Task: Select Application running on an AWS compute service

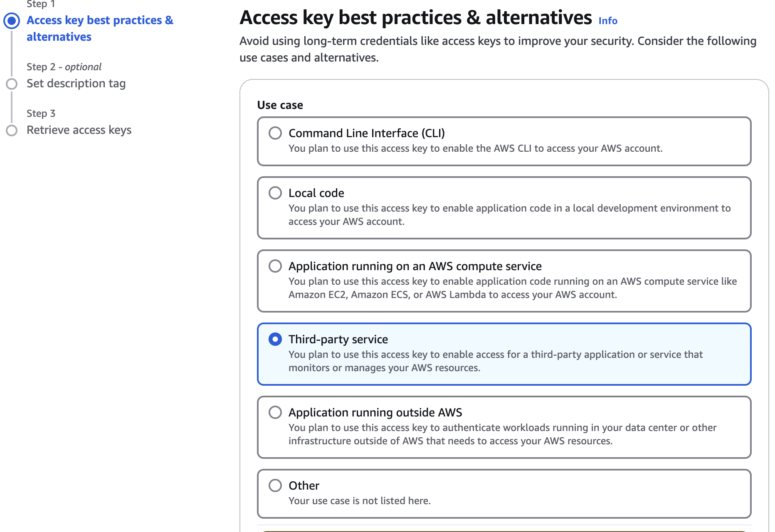Action: pos(275,266)
